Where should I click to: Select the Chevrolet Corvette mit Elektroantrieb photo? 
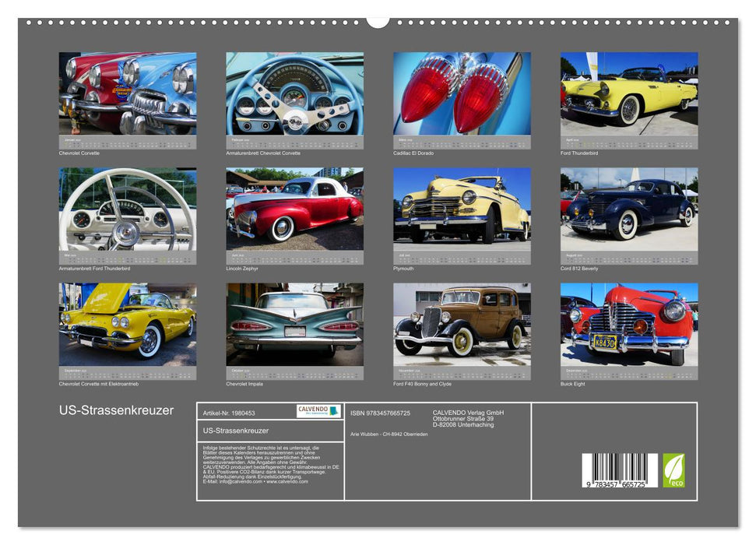click(x=127, y=327)
